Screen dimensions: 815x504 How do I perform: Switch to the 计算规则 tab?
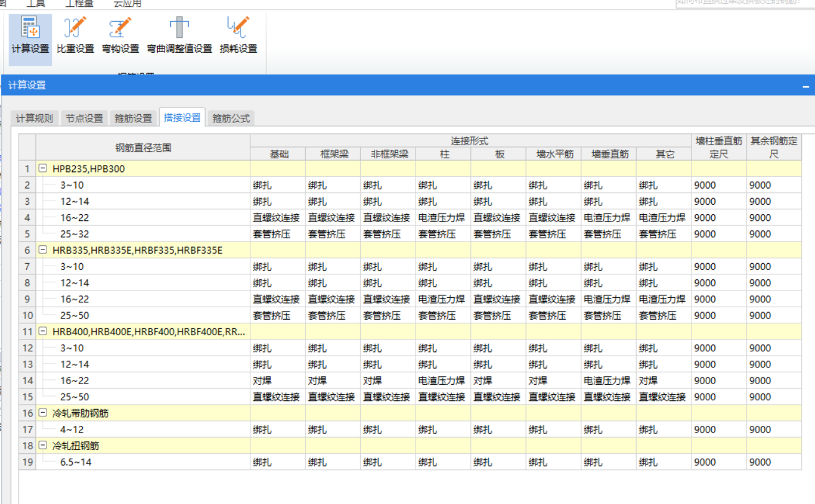pos(35,118)
